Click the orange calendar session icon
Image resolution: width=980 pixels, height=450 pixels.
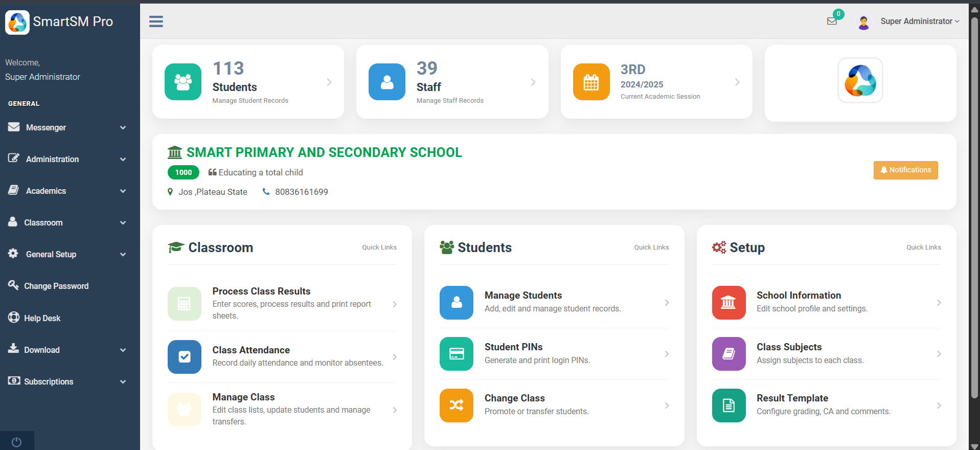pos(591,82)
